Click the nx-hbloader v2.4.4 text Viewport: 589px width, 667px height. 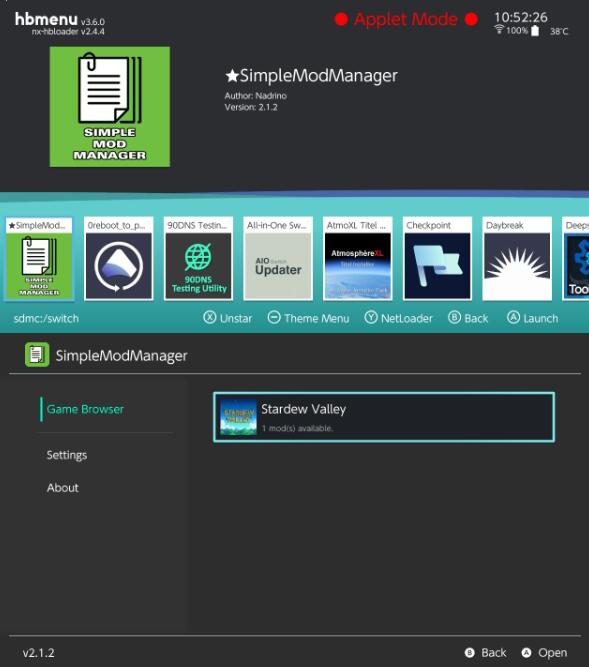tap(68, 31)
